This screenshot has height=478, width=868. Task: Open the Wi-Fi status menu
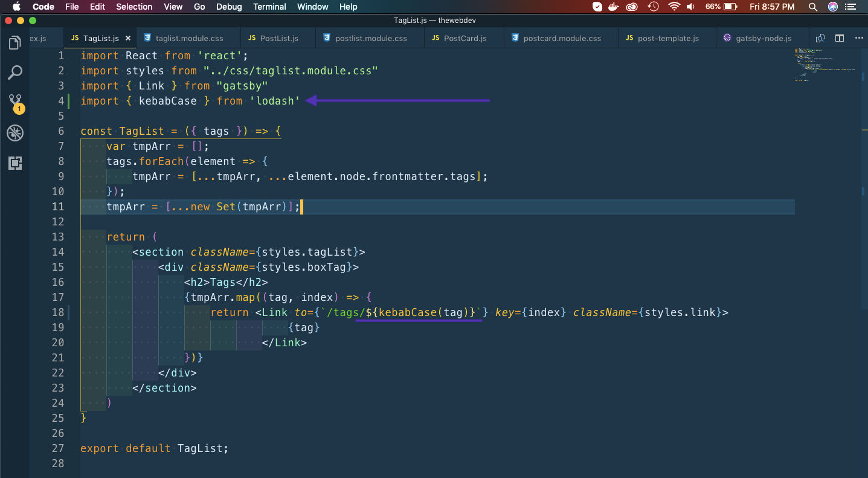tap(674, 7)
